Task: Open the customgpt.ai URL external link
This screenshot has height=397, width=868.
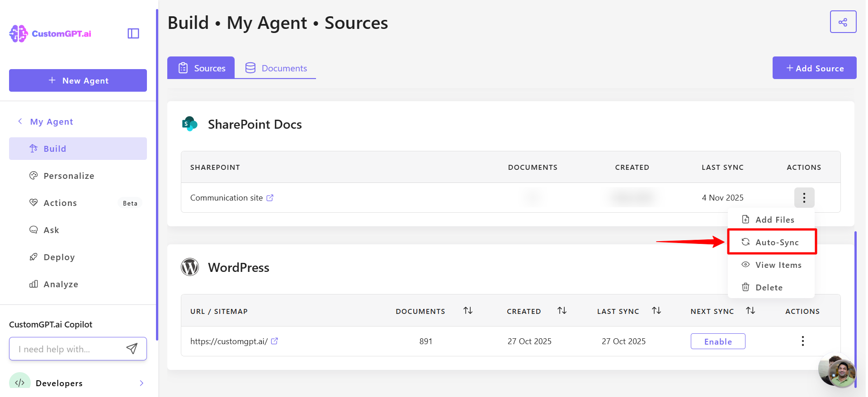Action: tap(274, 341)
